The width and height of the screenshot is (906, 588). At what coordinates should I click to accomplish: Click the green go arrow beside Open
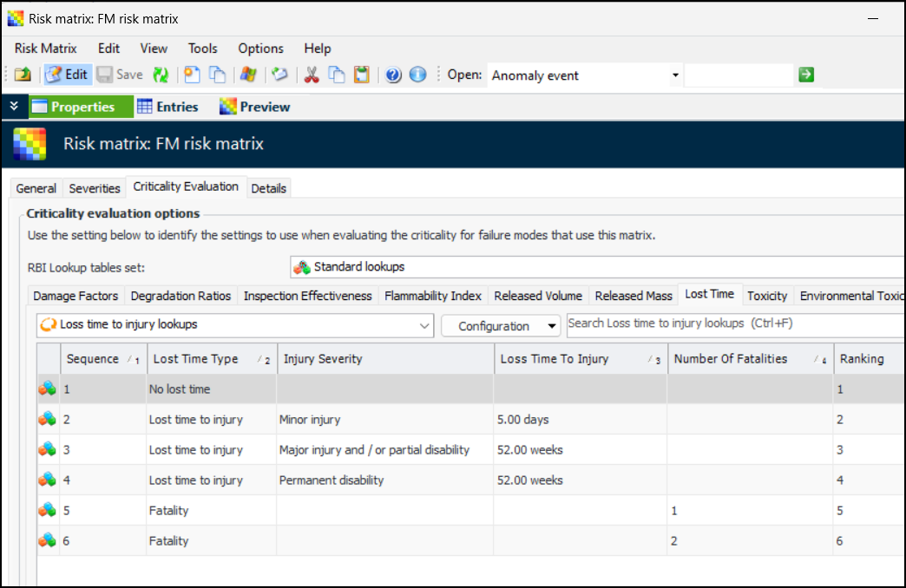pyautogui.click(x=806, y=75)
